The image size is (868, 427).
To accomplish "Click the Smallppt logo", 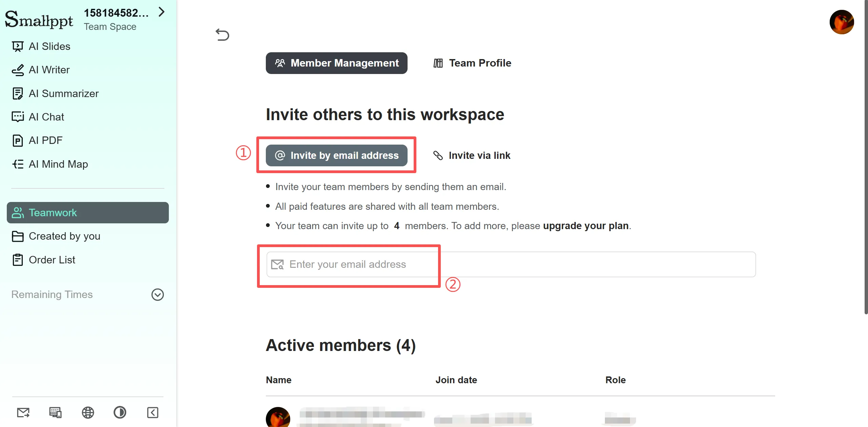I will tap(39, 20).
